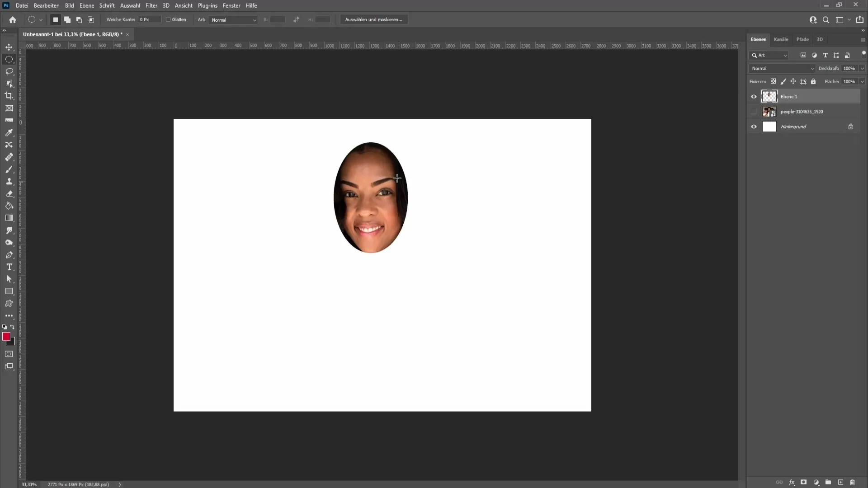
Task: Select the Lasso tool
Action: (x=9, y=71)
